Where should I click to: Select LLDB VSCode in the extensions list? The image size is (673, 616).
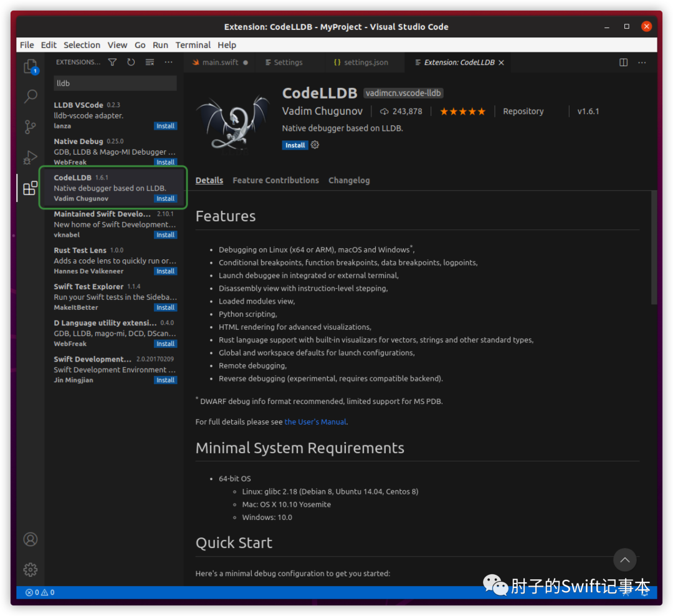point(115,115)
